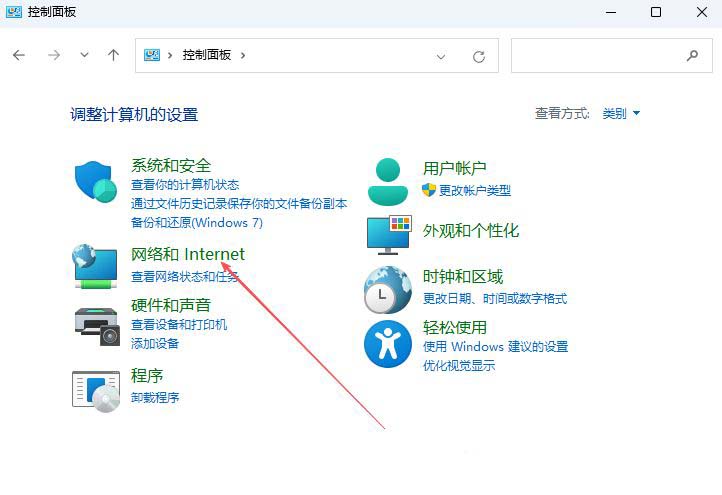Close the Control Panel window
This screenshot has width=722, height=495.
point(702,12)
